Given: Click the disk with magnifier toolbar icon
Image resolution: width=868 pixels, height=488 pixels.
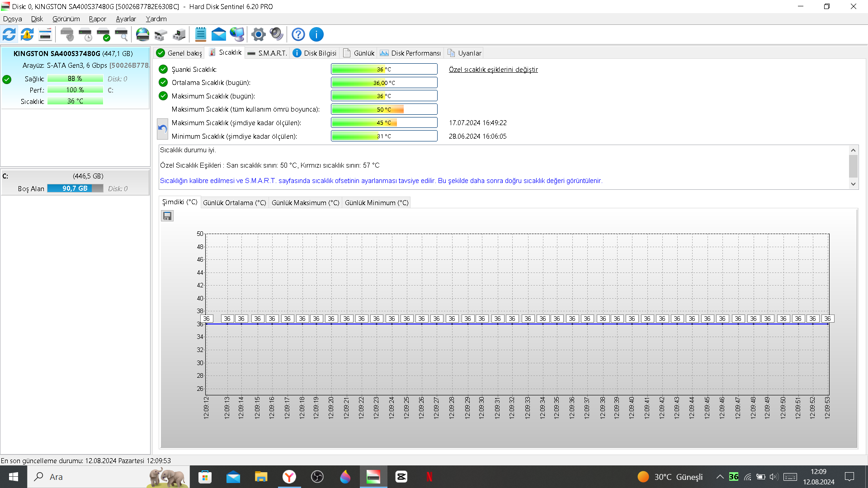Looking at the screenshot, I should [x=121, y=34].
